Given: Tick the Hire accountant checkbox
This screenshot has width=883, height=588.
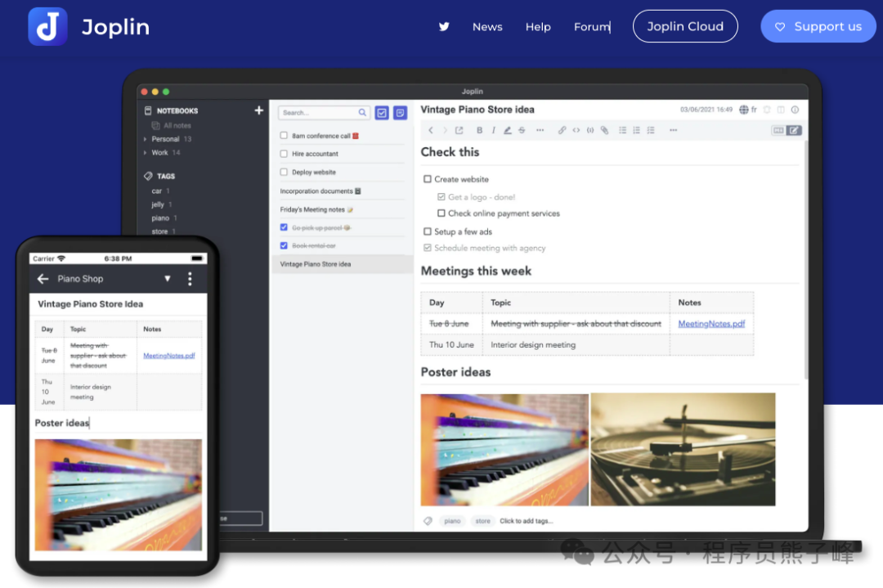Looking at the screenshot, I should pyautogui.click(x=284, y=154).
